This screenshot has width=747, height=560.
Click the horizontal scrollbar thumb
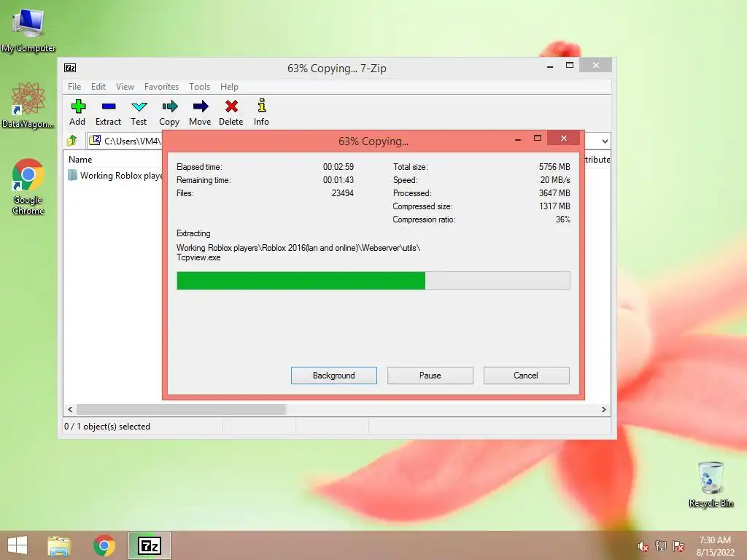point(181,410)
